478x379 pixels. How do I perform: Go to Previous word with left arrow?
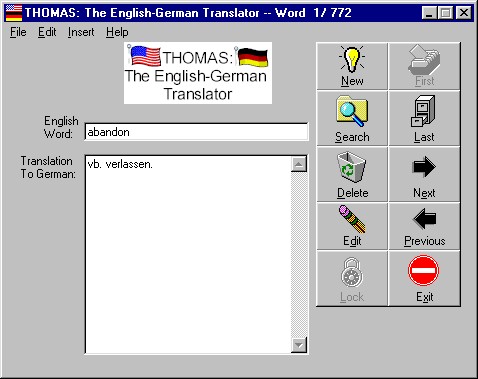(x=424, y=226)
